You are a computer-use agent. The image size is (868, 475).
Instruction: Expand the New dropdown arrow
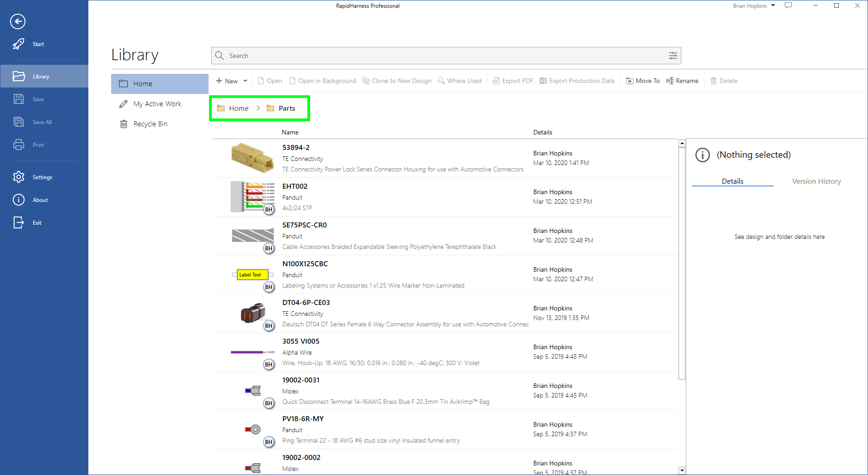pyautogui.click(x=245, y=81)
